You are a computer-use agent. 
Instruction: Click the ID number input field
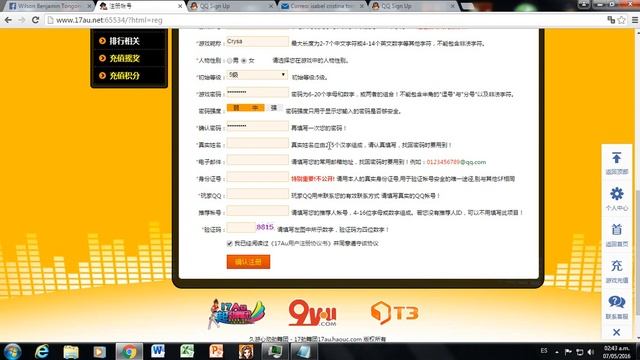258,177
